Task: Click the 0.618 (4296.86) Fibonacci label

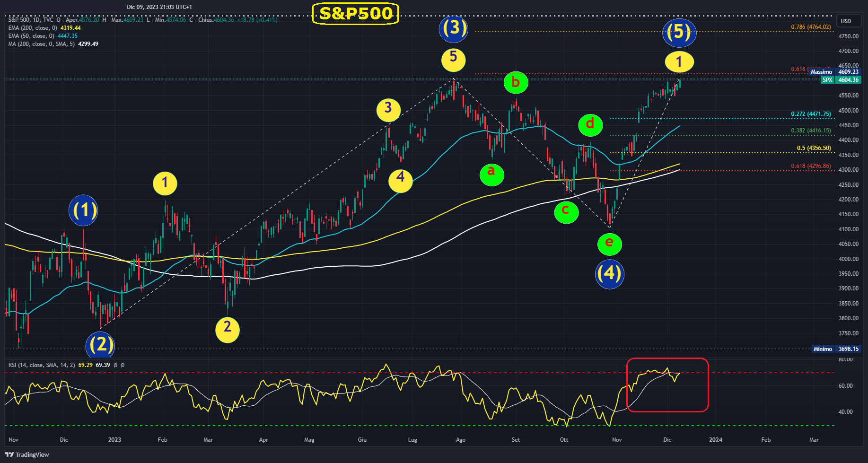Action: click(x=811, y=166)
